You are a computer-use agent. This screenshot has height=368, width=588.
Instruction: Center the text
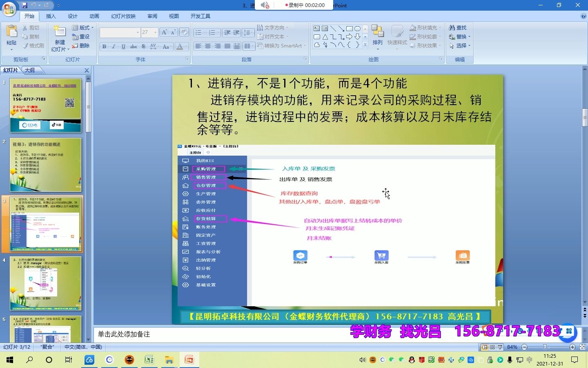(x=208, y=46)
